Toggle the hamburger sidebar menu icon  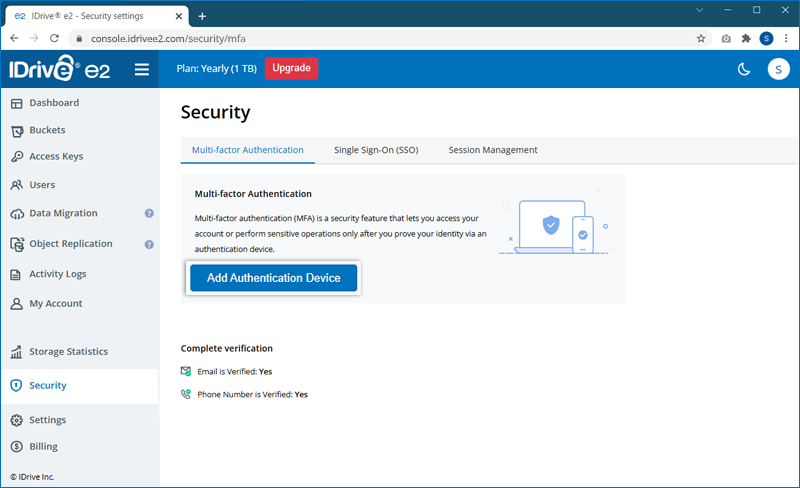coord(141,69)
